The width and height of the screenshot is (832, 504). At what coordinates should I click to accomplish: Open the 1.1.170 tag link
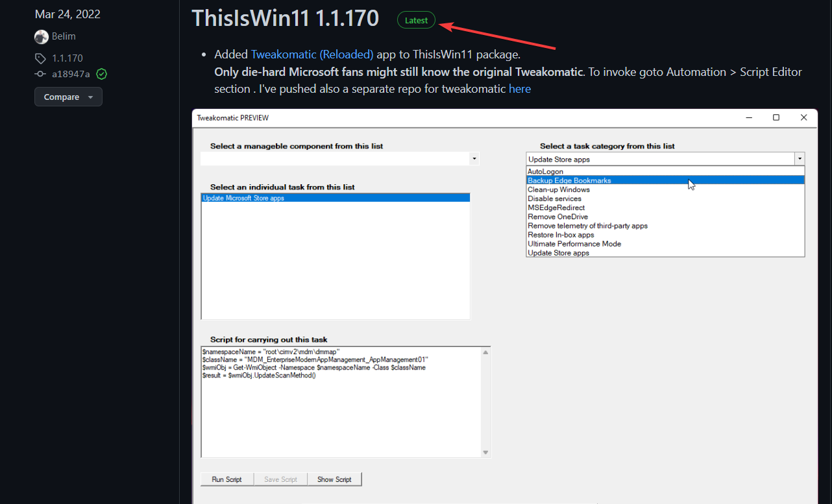point(67,58)
